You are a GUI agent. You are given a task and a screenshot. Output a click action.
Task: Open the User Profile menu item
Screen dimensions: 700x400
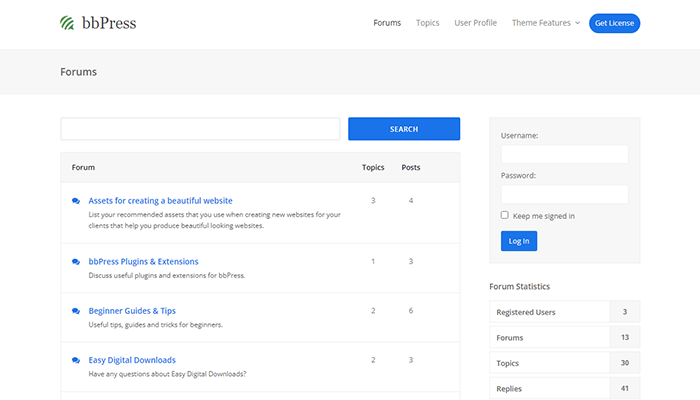click(475, 23)
